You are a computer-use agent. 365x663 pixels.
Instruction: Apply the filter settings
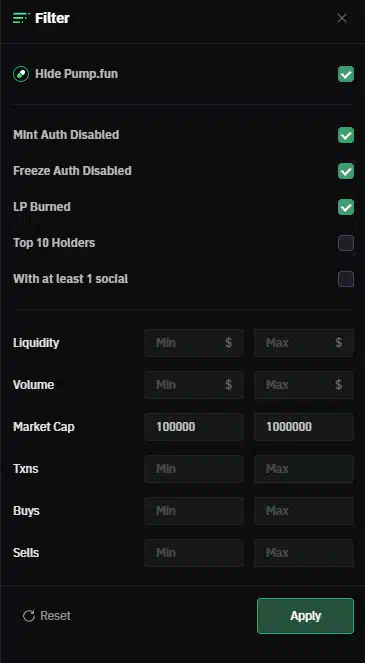coord(305,616)
